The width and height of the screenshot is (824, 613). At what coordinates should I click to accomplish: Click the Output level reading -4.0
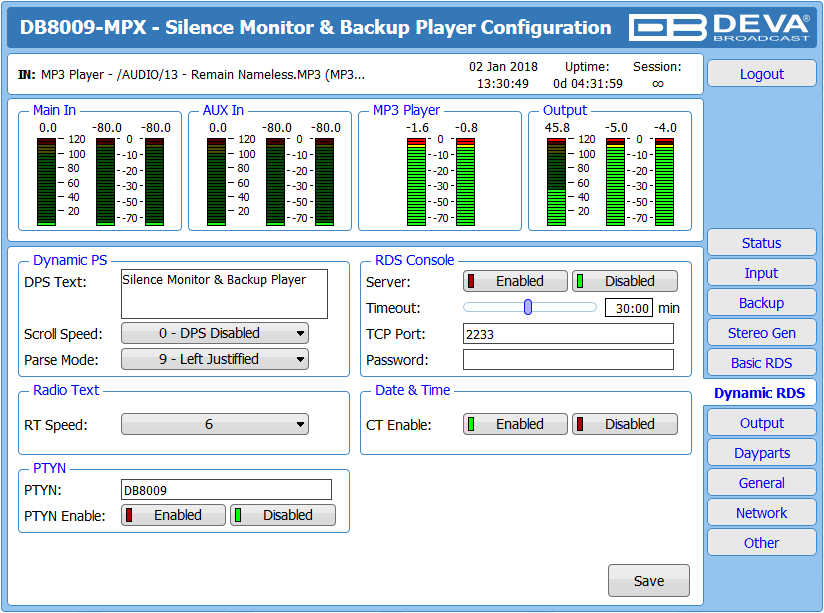[x=665, y=128]
